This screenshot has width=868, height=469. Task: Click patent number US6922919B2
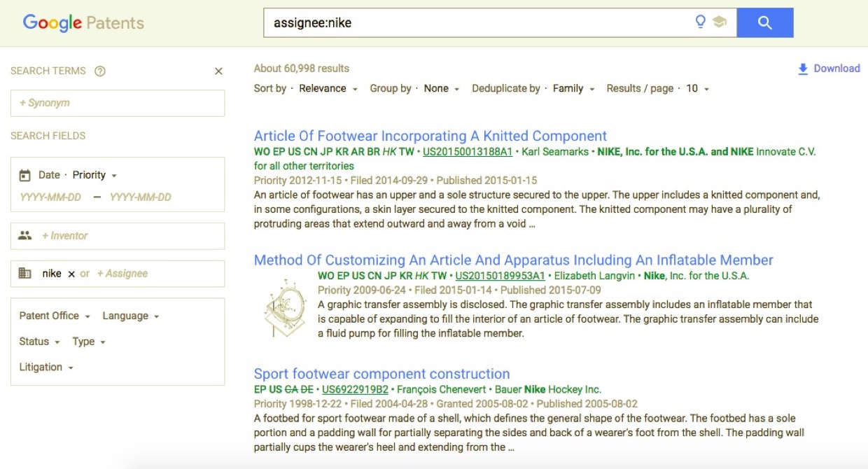click(353, 389)
